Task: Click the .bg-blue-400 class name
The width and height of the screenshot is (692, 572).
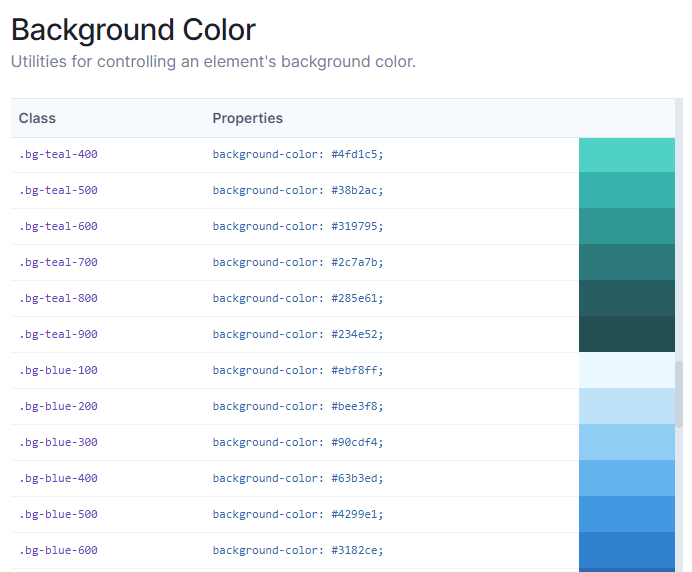Action: [58, 478]
